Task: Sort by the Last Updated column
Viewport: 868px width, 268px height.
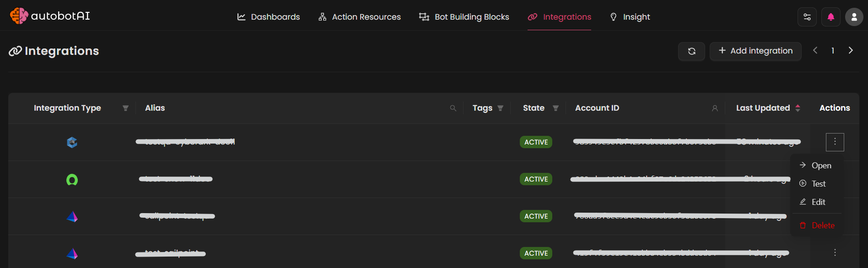Action: pos(798,108)
